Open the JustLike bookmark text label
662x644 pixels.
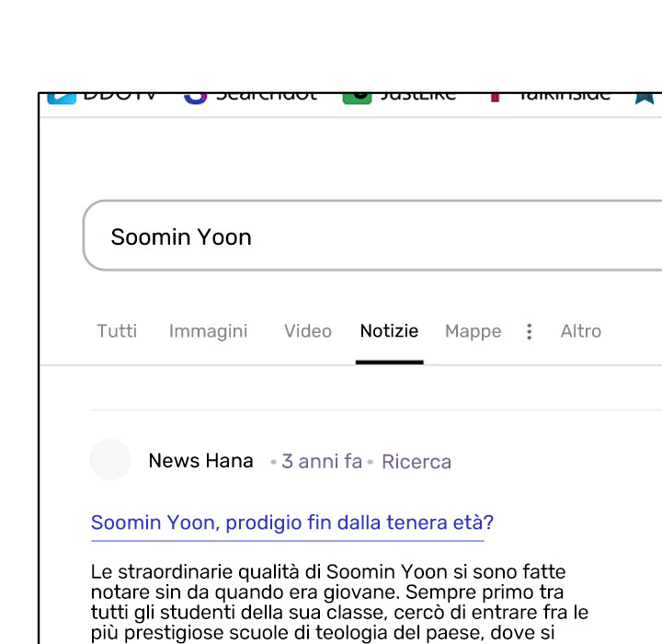(x=417, y=96)
